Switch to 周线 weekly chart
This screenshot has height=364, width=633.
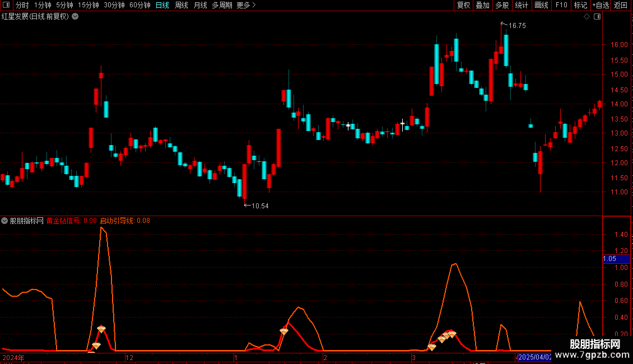181,5
